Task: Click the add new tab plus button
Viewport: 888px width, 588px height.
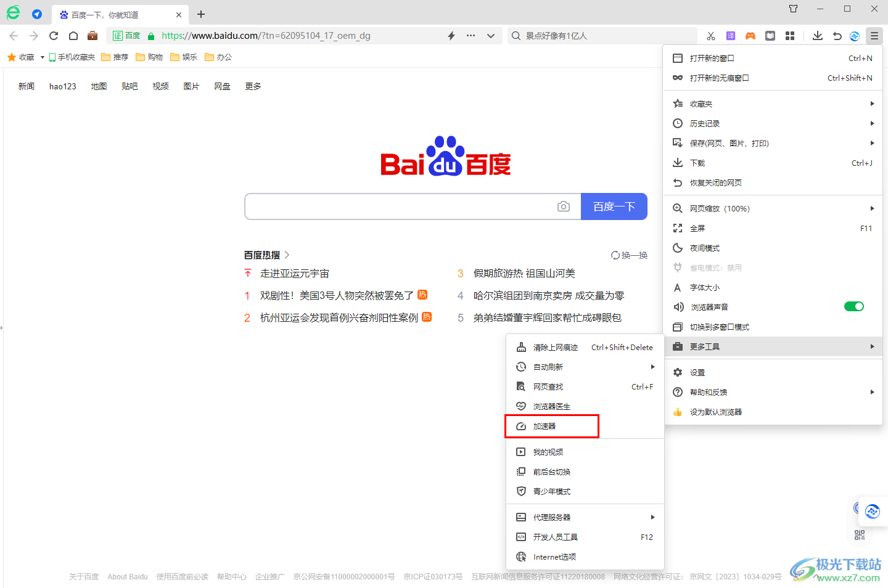Action: pos(201,14)
